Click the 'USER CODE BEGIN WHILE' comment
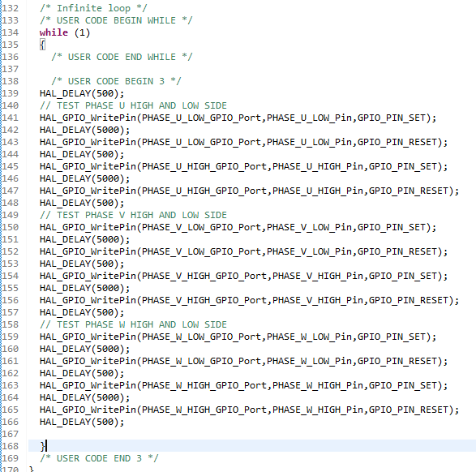This screenshot has width=476, height=472. click(116, 20)
